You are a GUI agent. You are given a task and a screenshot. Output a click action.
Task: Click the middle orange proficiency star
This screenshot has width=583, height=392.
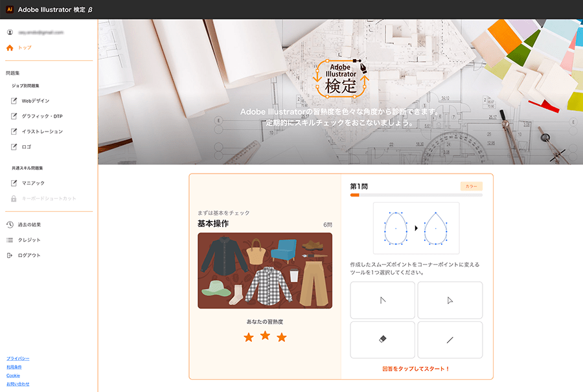(265, 335)
